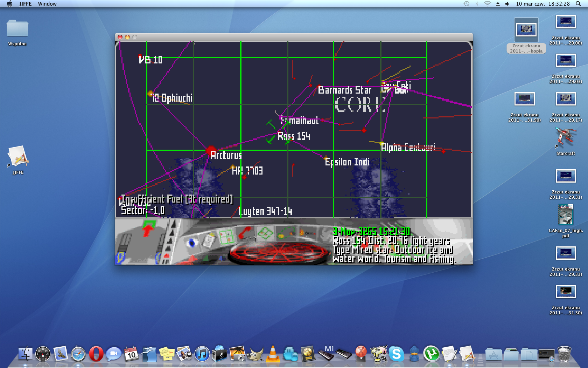Click the green galactic map console icon

pyautogui.click(x=226, y=236)
